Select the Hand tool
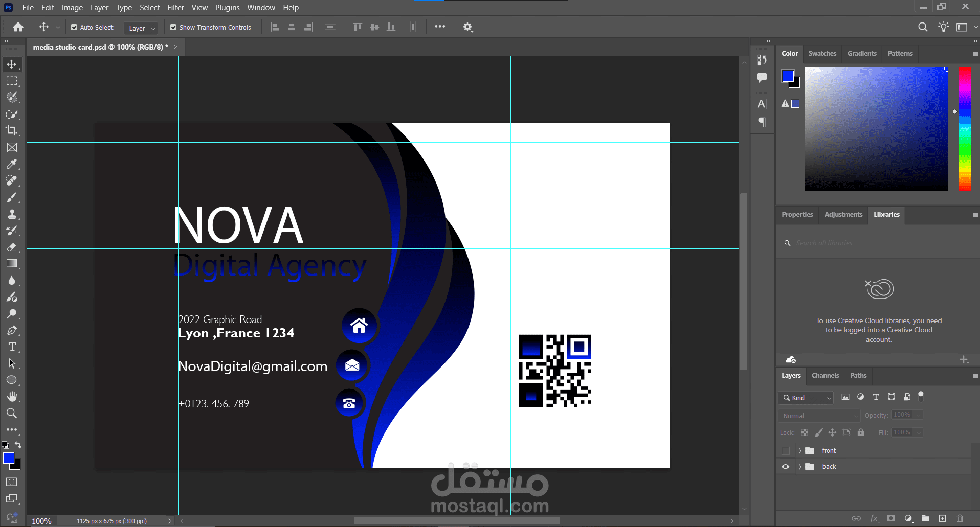 pos(12,397)
